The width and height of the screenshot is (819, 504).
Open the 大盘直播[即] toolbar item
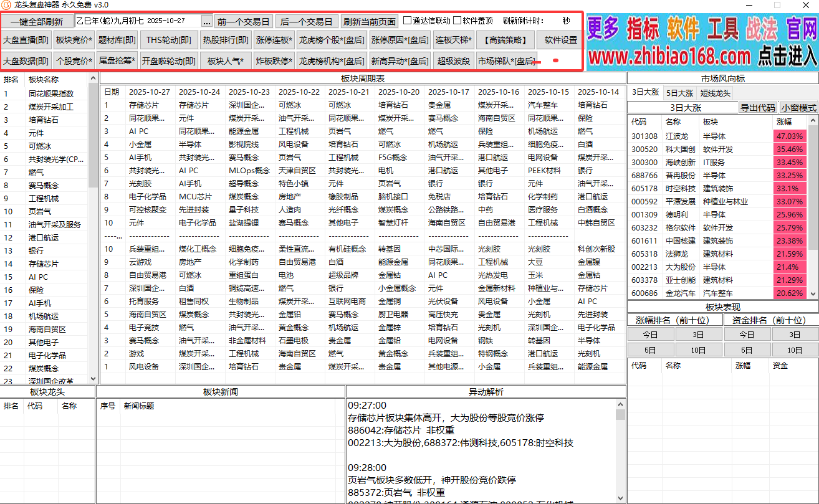point(26,40)
